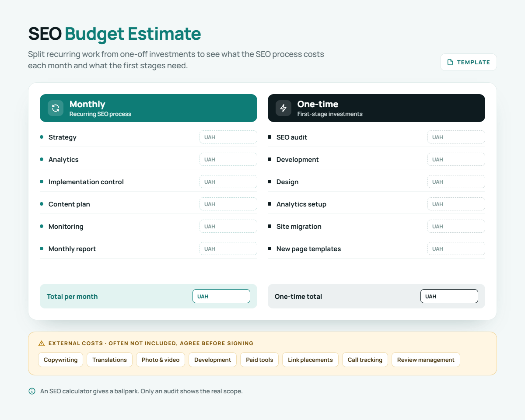
Task: Click the First-stage investments subtitle
Action: pyautogui.click(x=330, y=114)
